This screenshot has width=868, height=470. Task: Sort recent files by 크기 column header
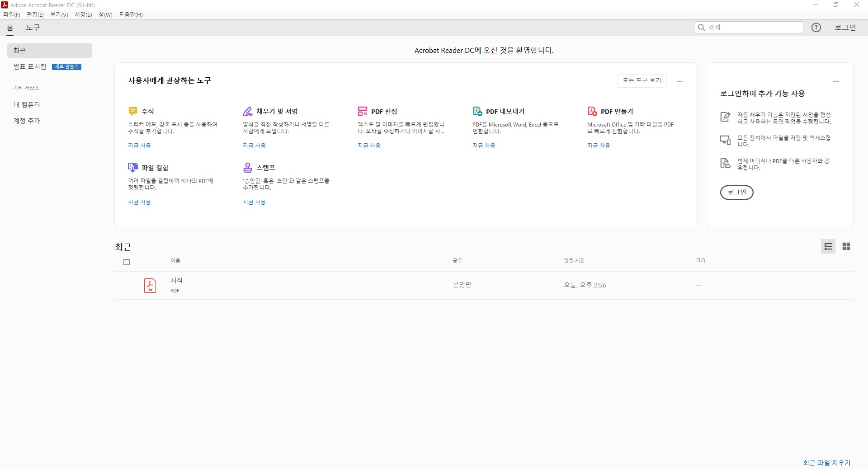(x=701, y=261)
